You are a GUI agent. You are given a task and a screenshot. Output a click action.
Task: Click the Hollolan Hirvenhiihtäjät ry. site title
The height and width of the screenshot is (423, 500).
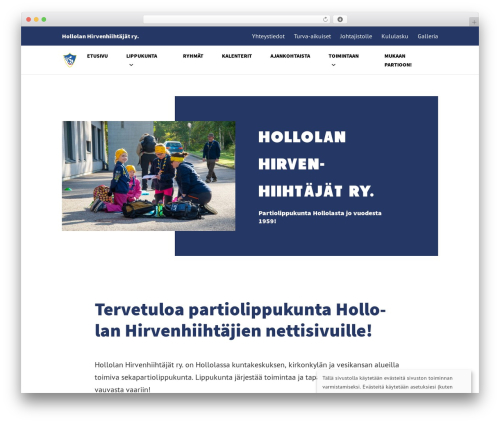(100, 36)
